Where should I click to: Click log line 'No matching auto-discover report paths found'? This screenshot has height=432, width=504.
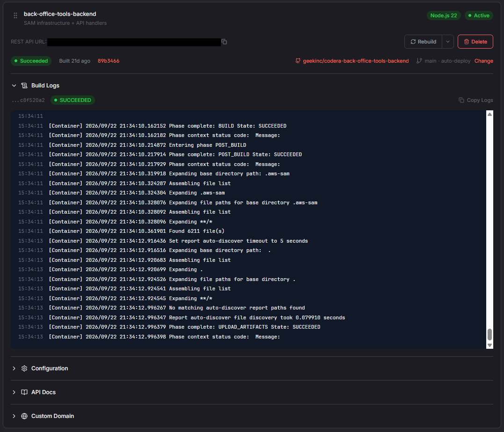pyautogui.click(x=237, y=308)
